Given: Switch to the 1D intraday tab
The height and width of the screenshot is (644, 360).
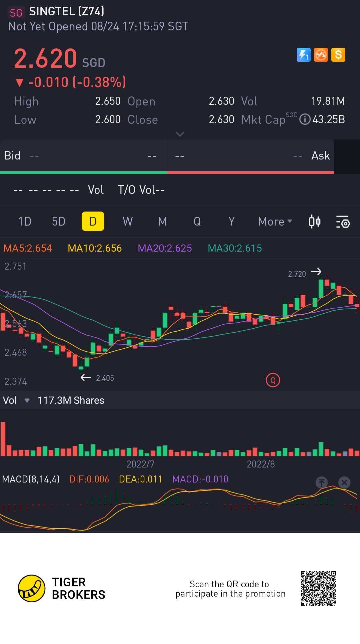Looking at the screenshot, I should tap(25, 222).
